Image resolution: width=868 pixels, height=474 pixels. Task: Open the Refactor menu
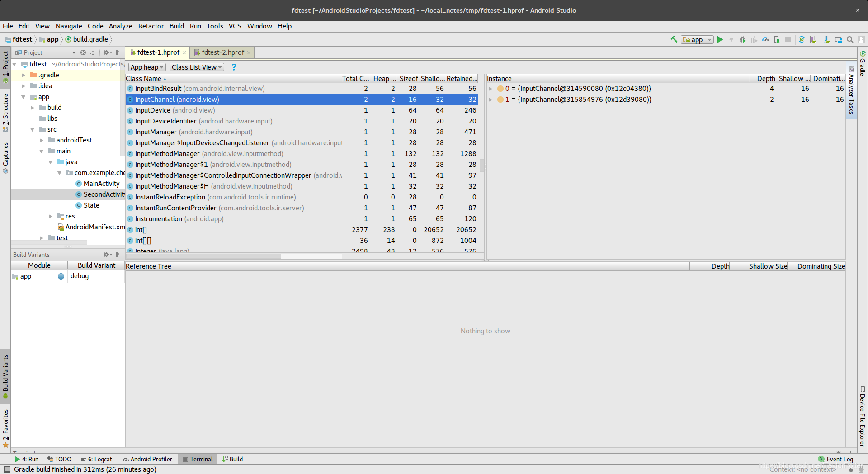pyautogui.click(x=151, y=26)
